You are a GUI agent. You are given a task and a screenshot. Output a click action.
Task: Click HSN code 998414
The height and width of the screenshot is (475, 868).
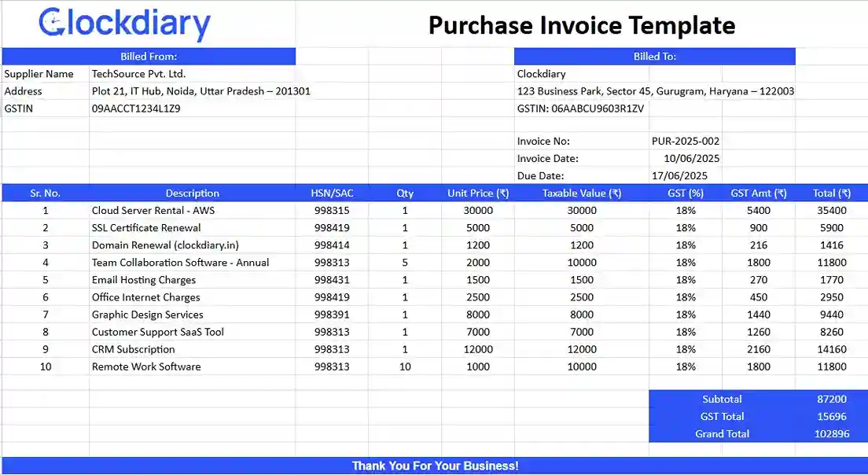point(332,245)
